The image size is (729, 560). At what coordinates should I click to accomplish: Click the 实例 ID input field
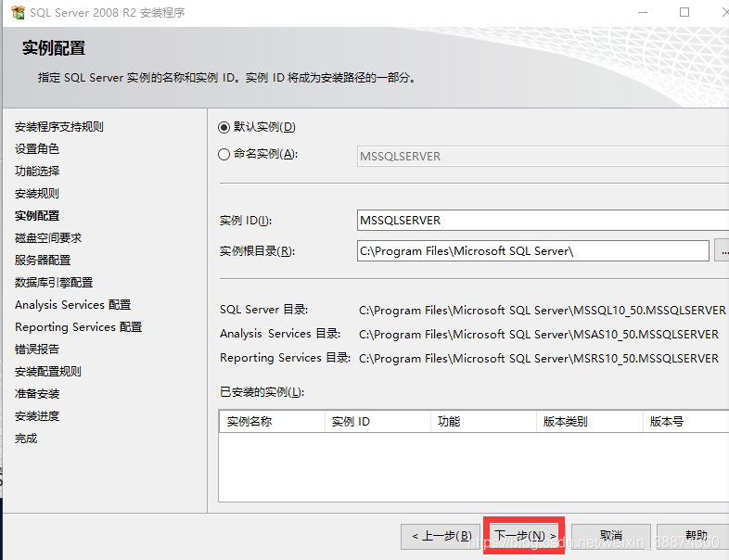point(543,221)
